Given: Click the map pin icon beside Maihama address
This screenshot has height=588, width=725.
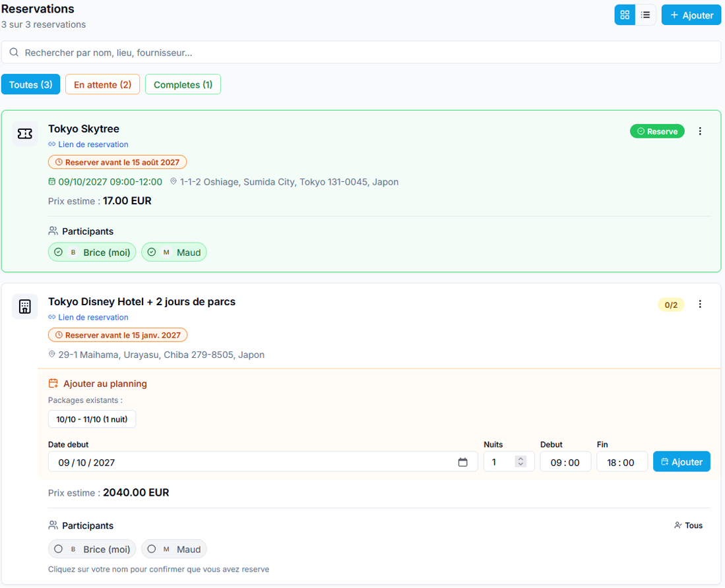Looking at the screenshot, I should point(51,354).
